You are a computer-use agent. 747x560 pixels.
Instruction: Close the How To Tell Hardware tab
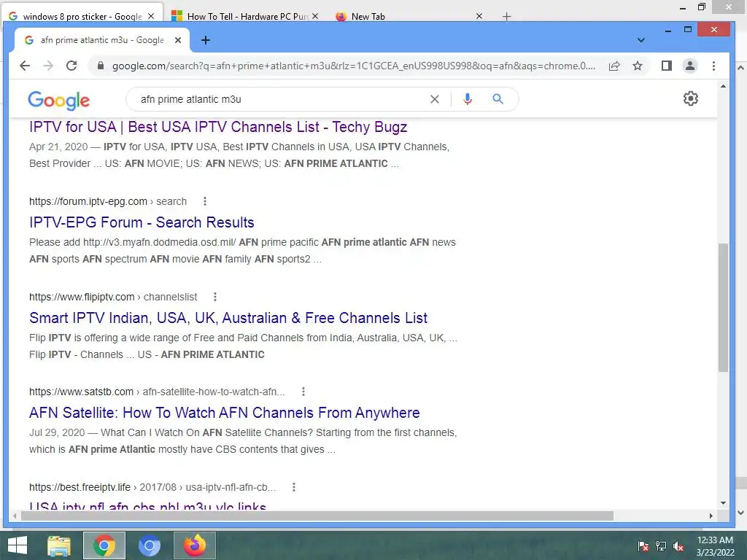pos(315,16)
